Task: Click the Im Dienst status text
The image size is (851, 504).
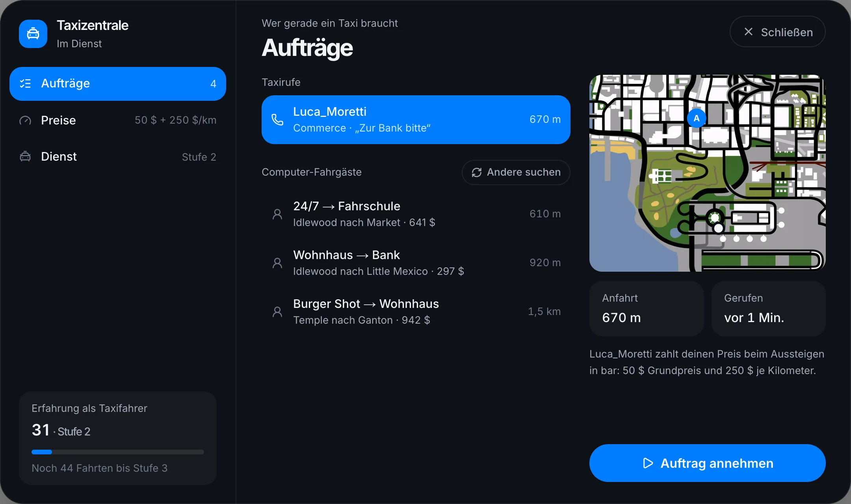Action: pyautogui.click(x=79, y=44)
